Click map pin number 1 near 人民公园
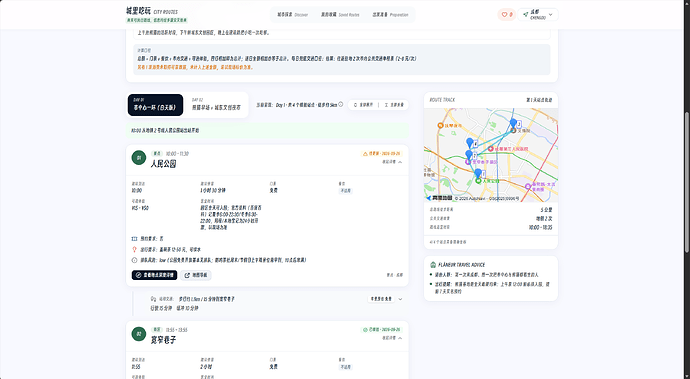 tap(478, 173)
